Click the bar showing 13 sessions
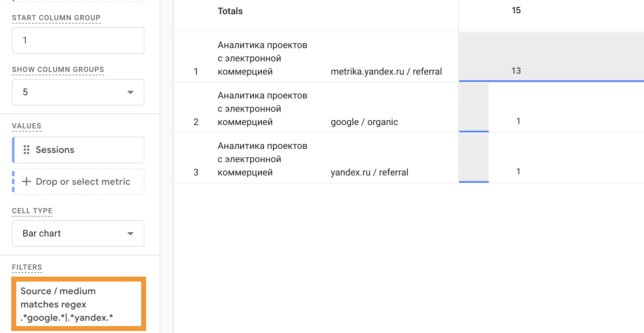This screenshot has height=333, width=644. point(551,57)
